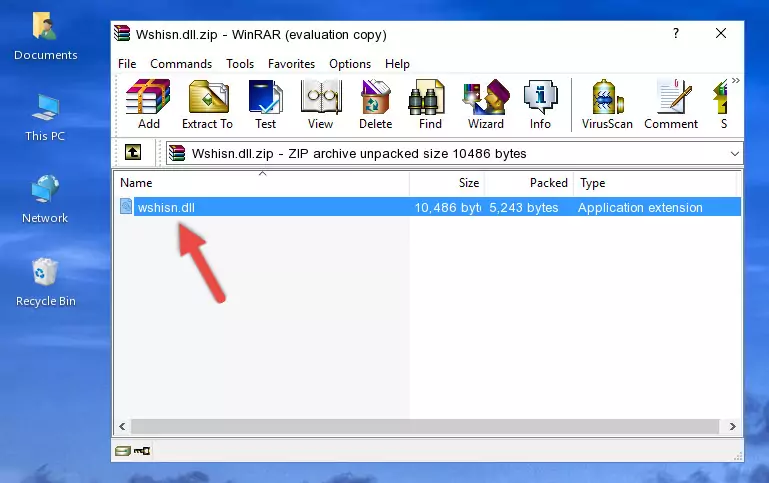The height and width of the screenshot is (483, 769).
Task: Click the Extract To toolbar icon
Action: [x=207, y=104]
